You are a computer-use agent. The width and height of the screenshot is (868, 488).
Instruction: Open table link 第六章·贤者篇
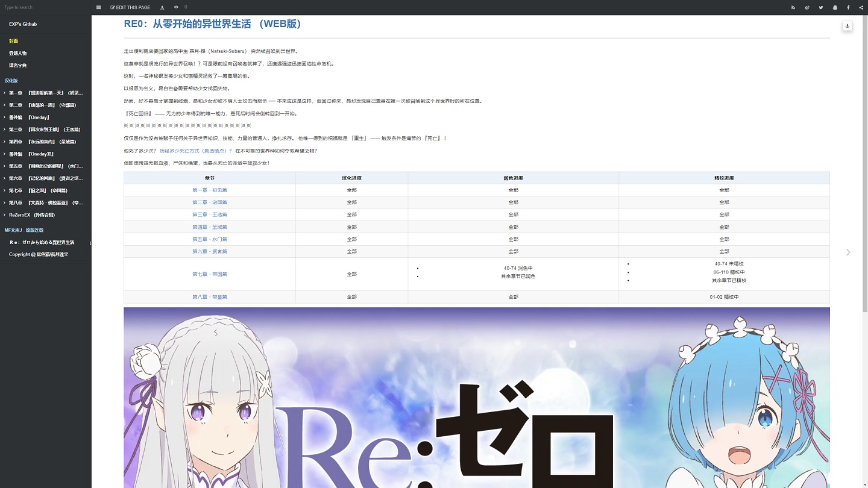[210, 251]
